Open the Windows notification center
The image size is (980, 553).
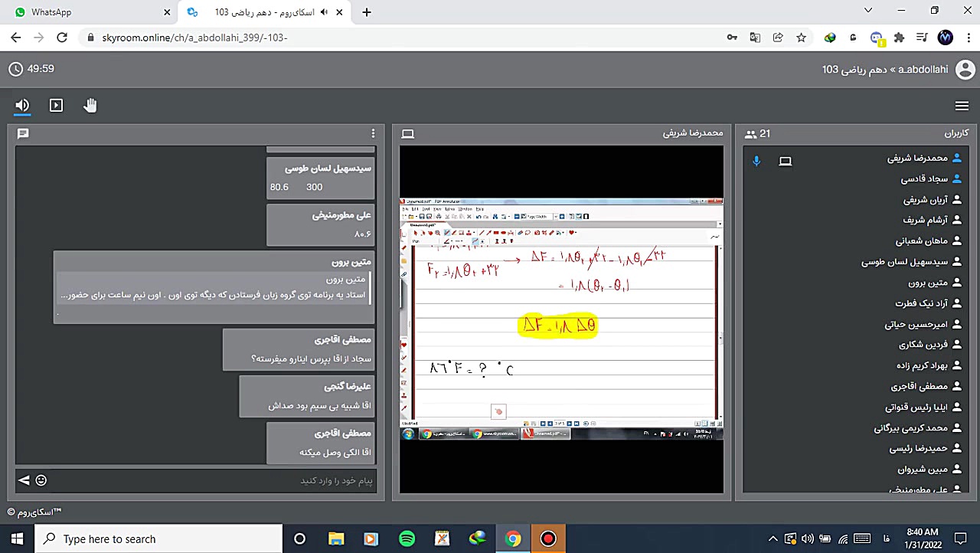961,539
